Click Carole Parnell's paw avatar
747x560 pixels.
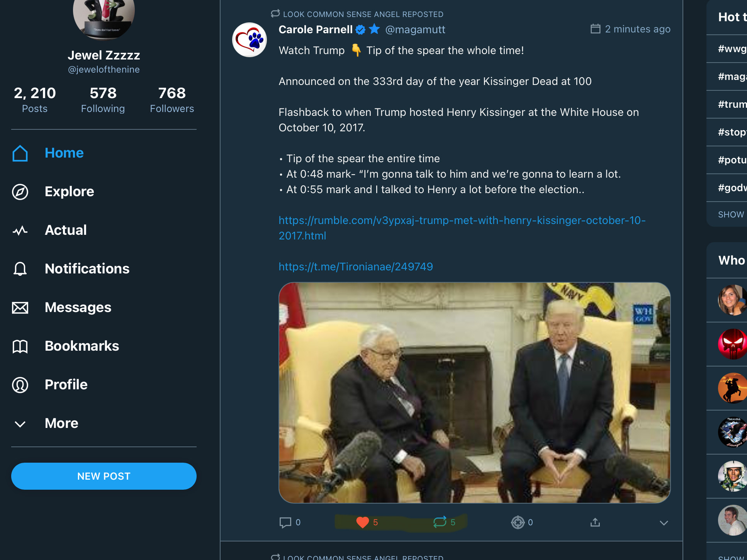(x=250, y=40)
